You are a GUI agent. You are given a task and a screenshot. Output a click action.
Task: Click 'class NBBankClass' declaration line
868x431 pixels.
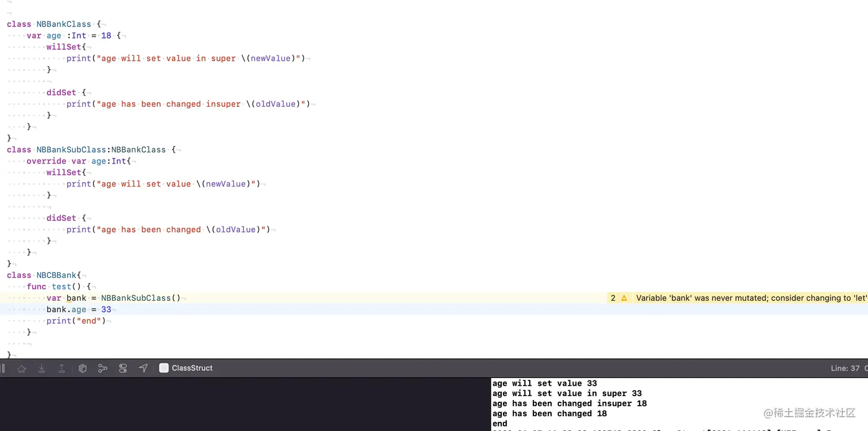pyautogui.click(x=54, y=24)
